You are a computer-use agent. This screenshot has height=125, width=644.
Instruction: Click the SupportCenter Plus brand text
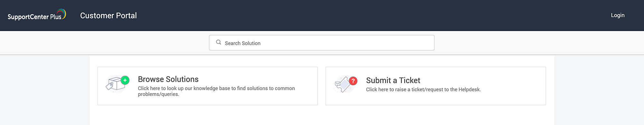34,17
